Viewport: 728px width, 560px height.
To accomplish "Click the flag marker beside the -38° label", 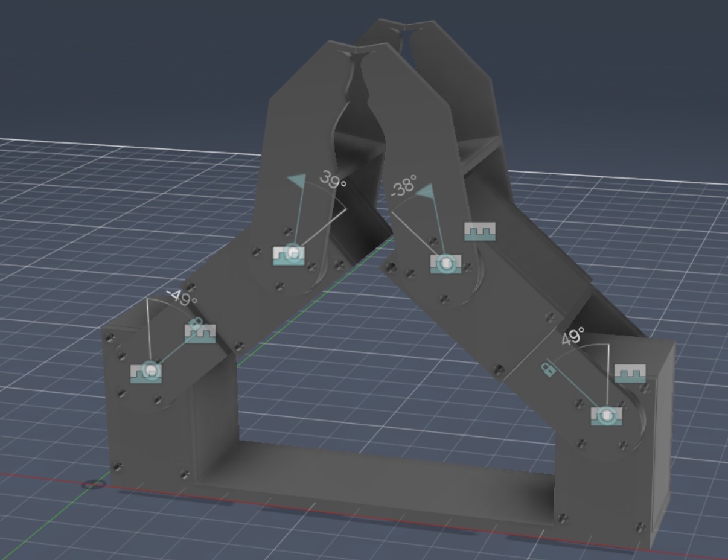I will 425,192.
